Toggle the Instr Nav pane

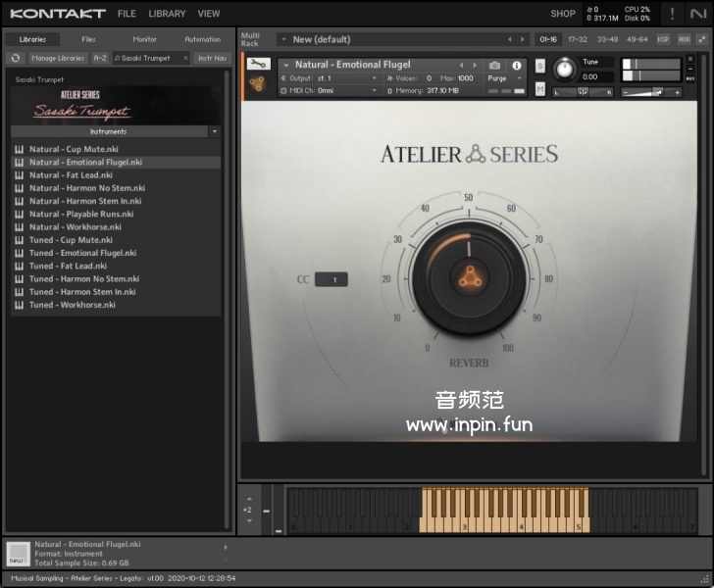click(212, 58)
